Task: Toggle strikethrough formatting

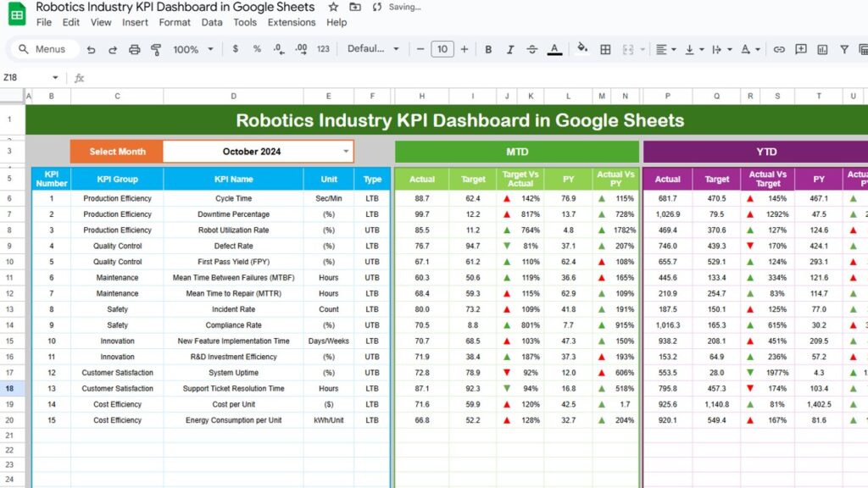Action: [x=532, y=49]
